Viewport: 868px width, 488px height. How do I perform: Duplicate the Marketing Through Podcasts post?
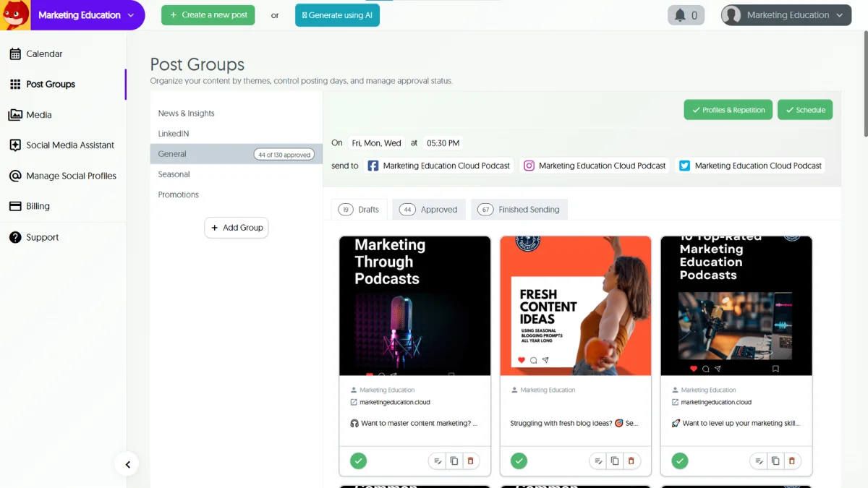(454, 461)
